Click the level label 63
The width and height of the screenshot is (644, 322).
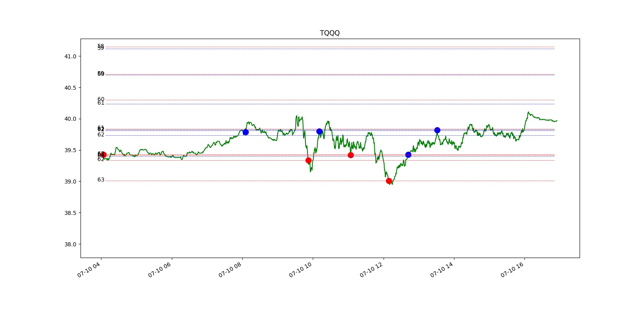(x=101, y=180)
